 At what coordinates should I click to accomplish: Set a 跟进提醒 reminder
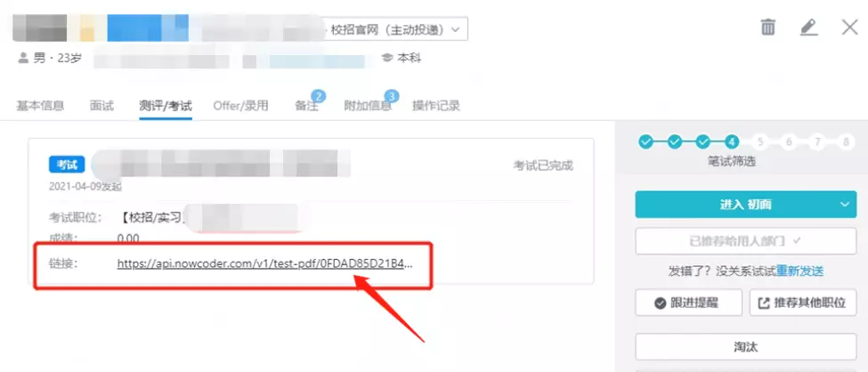pos(689,303)
